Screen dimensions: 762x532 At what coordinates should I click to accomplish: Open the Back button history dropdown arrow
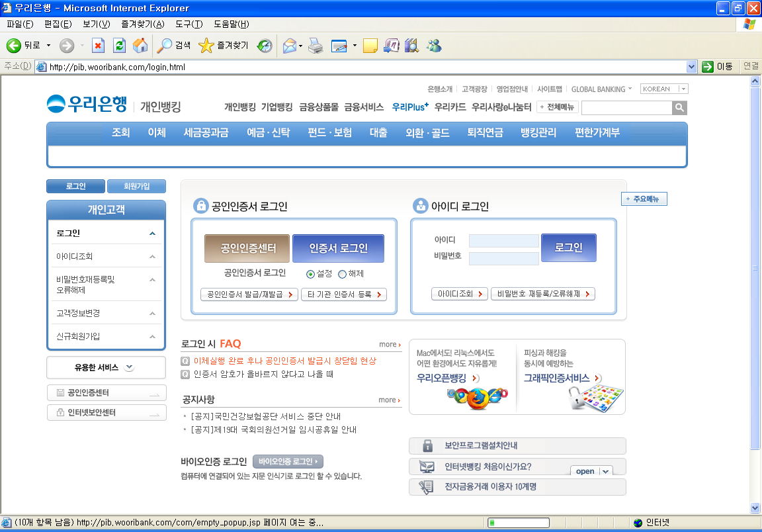(x=48, y=46)
